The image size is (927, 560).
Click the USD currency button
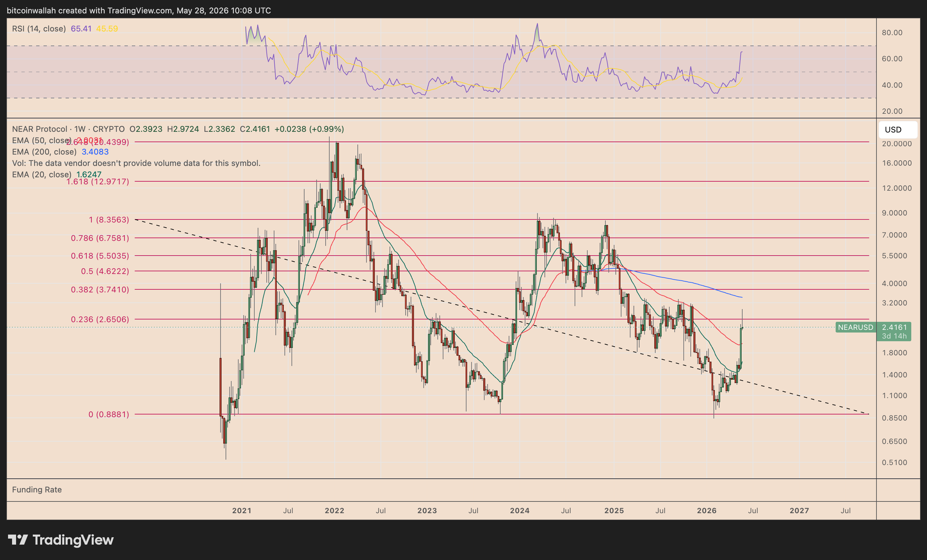(898, 130)
